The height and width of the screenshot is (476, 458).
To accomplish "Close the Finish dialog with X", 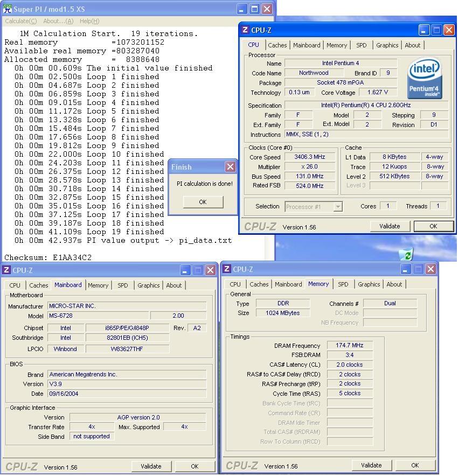I will tap(230, 167).
